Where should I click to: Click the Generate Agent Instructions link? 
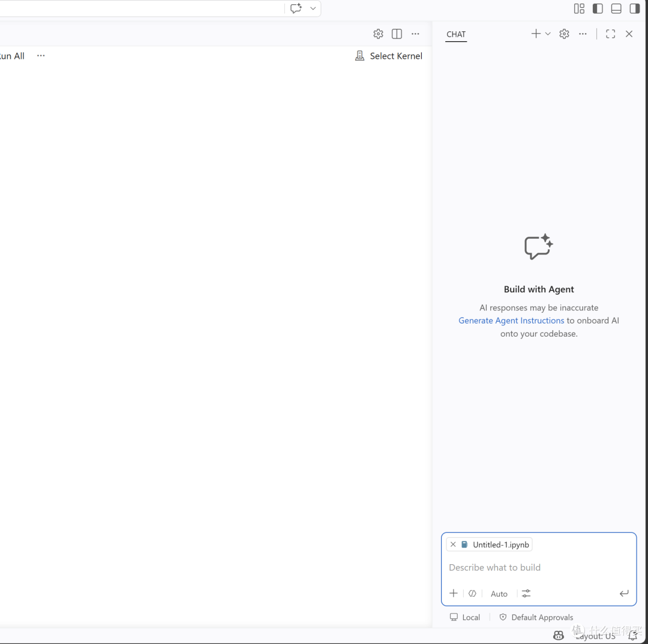tap(511, 320)
